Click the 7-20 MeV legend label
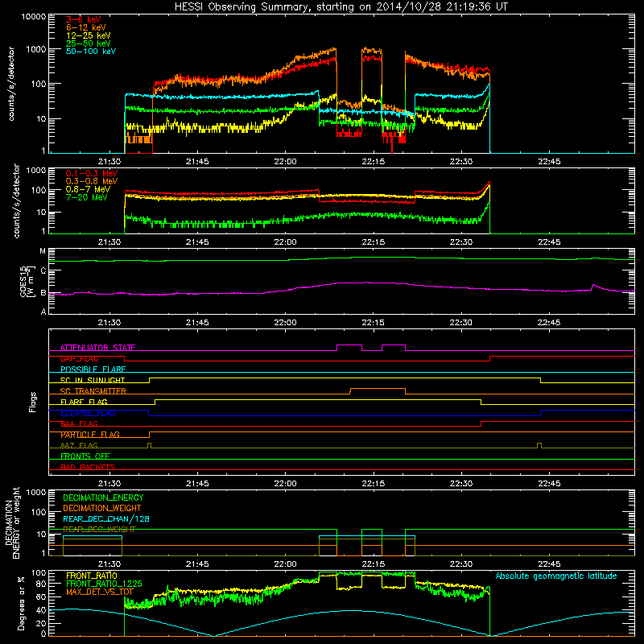 [x=86, y=197]
